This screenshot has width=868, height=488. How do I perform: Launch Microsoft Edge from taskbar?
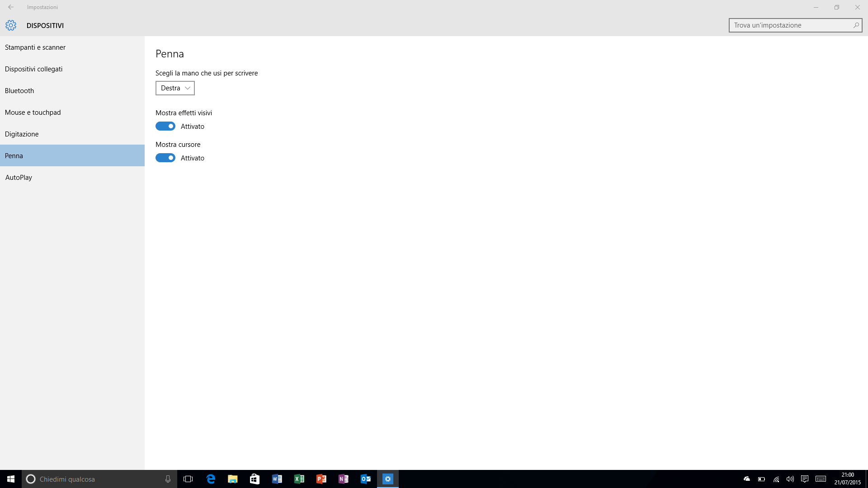211,479
